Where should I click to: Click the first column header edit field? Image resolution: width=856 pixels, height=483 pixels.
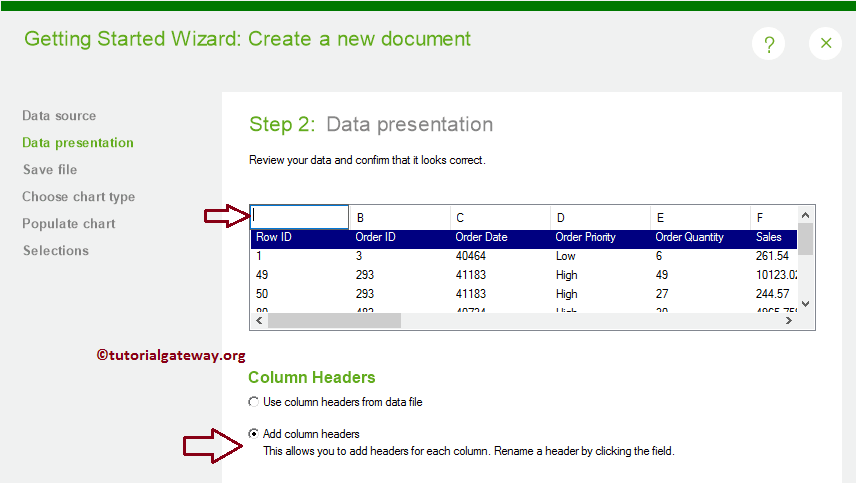pyautogui.click(x=300, y=217)
